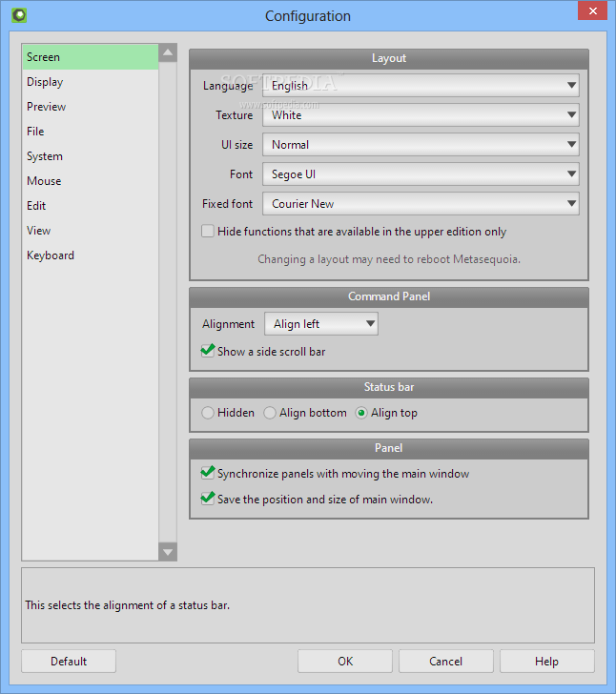Open the Alignment dropdown set to Align left

click(x=321, y=324)
